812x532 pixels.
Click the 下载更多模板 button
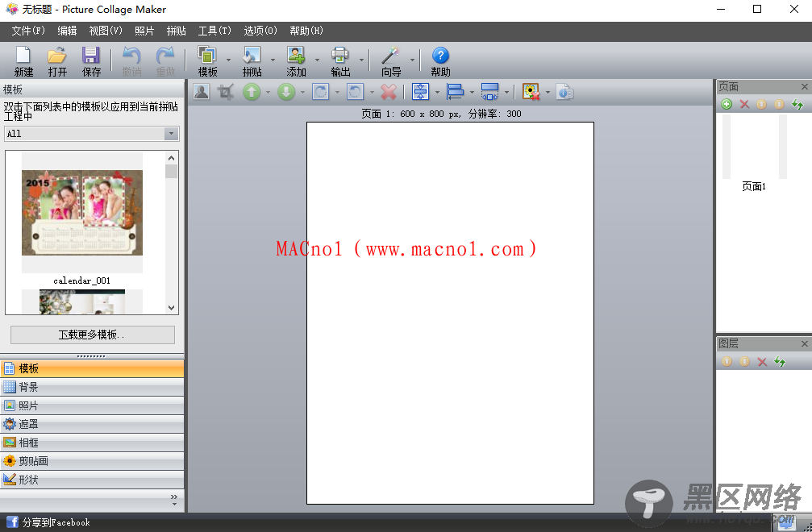click(93, 335)
